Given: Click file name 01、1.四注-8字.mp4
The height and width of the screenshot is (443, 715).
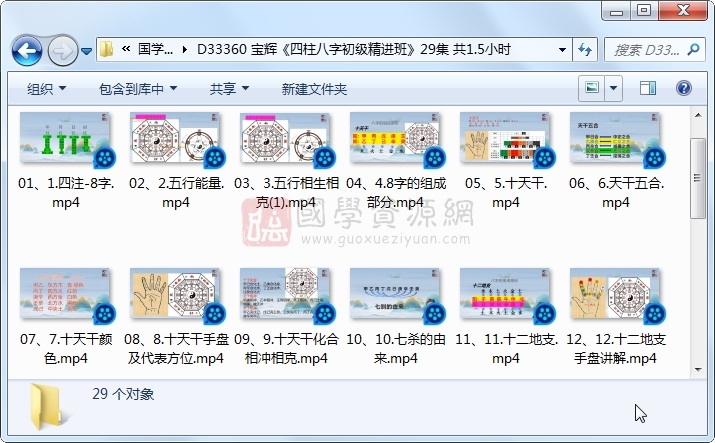Looking at the screenshot, I should pos(66,192).
